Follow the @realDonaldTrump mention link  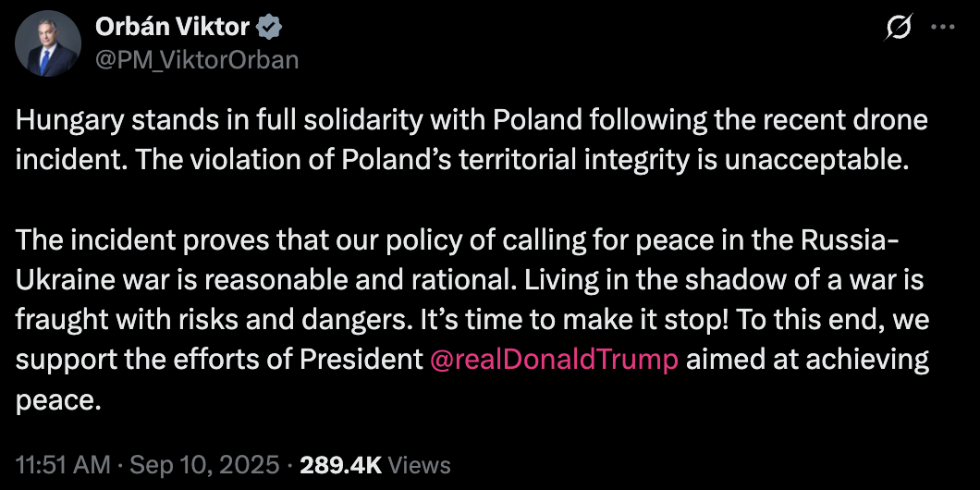click(x=555, y=359)
